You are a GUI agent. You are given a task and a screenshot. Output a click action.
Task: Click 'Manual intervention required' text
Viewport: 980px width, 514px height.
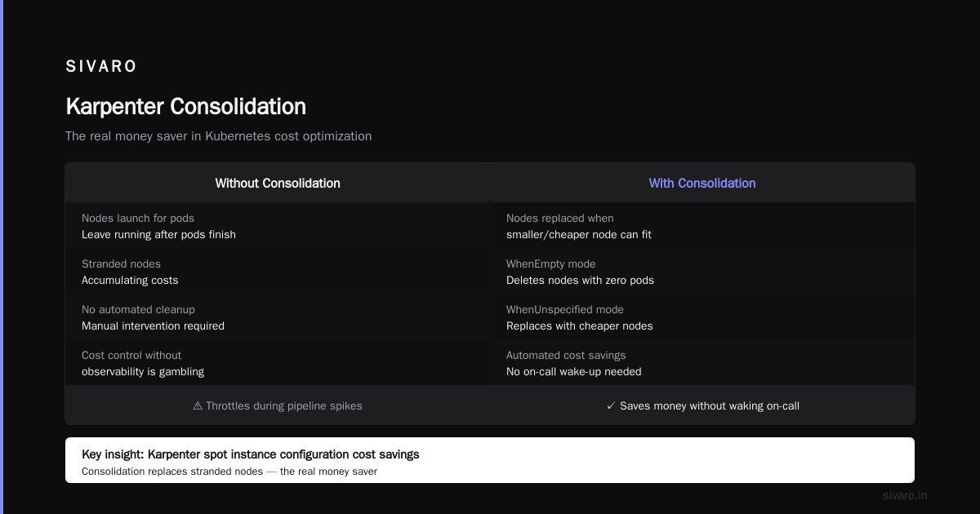click(x=153, y=326)
